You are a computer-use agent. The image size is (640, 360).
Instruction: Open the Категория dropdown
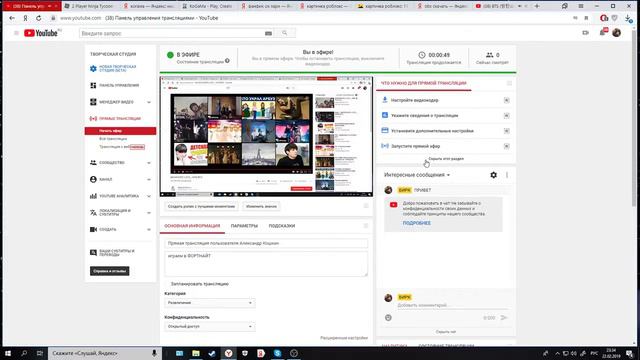click(210, 303)
